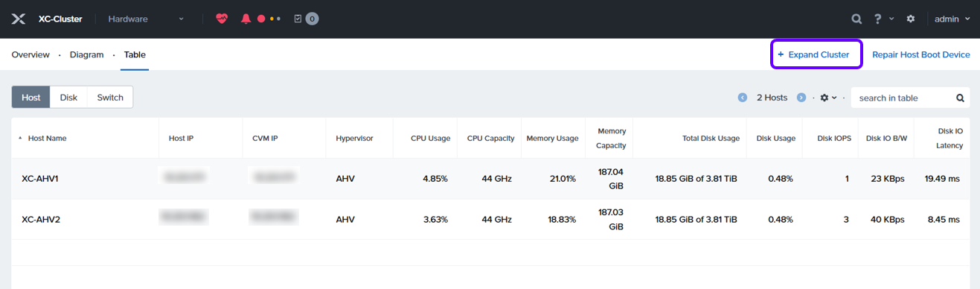The height and width of the screenshot is (289, 980).
Task: Select the XC-AHV2 host row name
Action: 41,220
